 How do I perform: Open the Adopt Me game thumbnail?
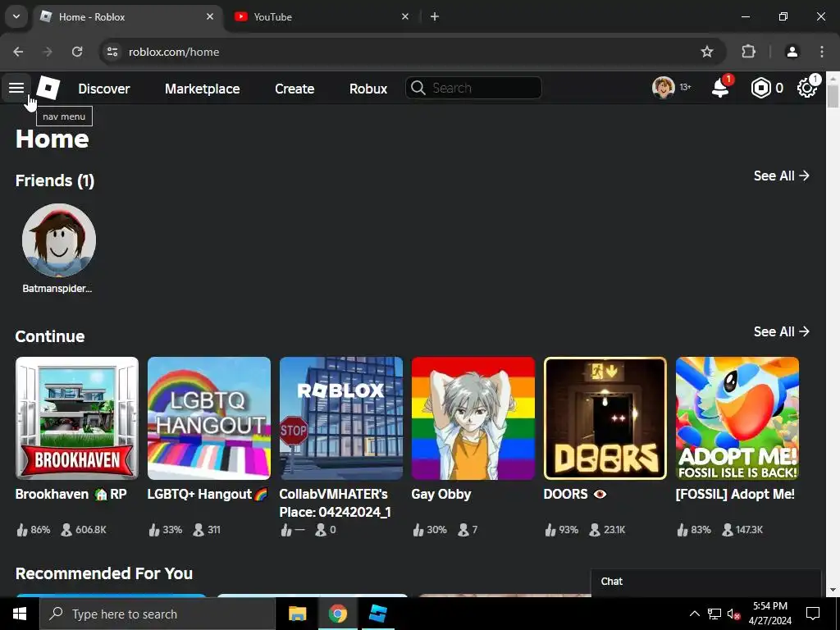737,418
